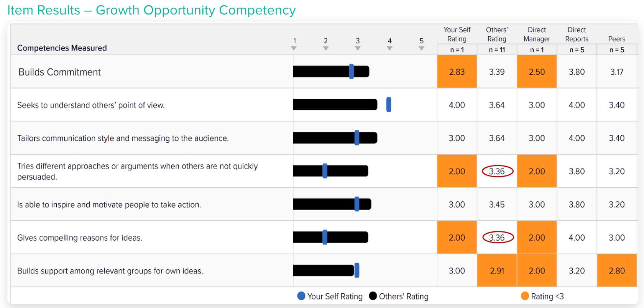644x308 pixels.
Task: Click the orange 2.91 Others' Rating cell
Action: pyautogui.click(x=497, y=270)
